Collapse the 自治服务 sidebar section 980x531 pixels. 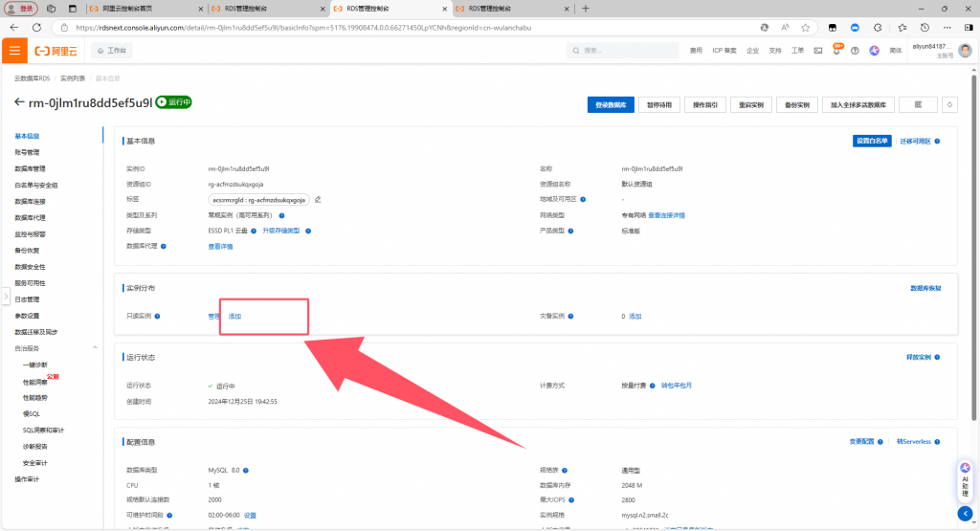tap(95, 348)
